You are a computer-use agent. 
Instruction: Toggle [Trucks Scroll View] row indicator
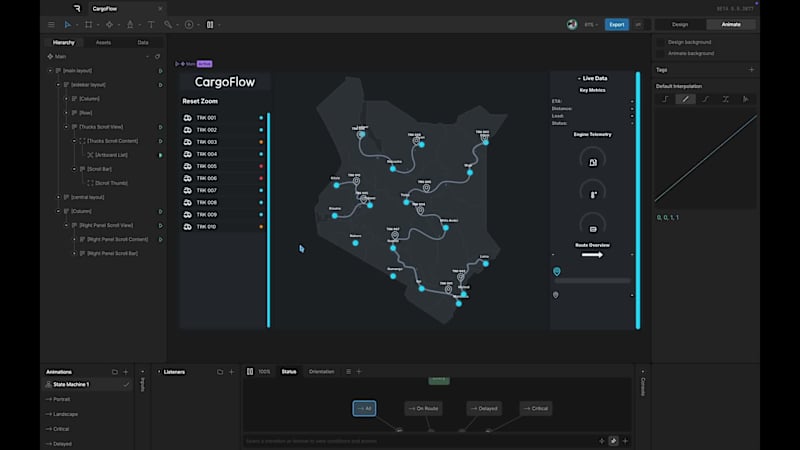(x=160, y=127)
